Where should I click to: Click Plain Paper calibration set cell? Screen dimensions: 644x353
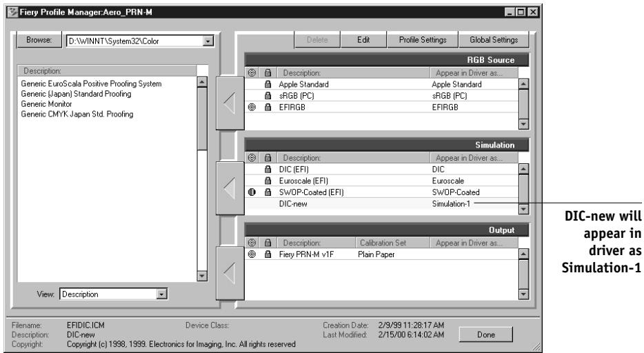coord(376,254)
